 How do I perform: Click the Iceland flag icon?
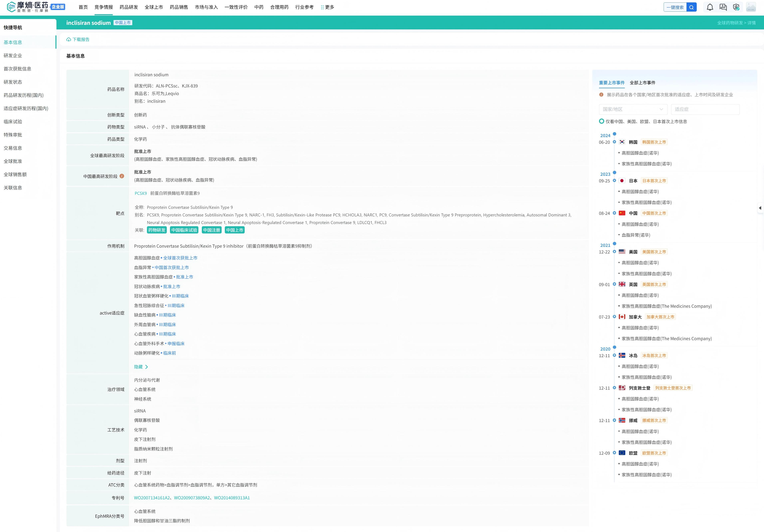(x=622, y=356)
